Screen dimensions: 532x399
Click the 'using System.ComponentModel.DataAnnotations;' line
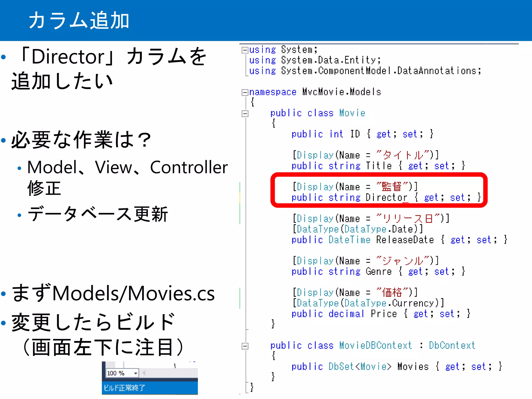click(365, 71)
